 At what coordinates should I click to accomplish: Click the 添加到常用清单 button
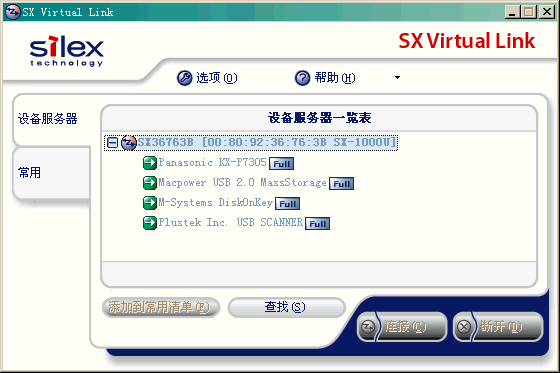coord(161,307)
